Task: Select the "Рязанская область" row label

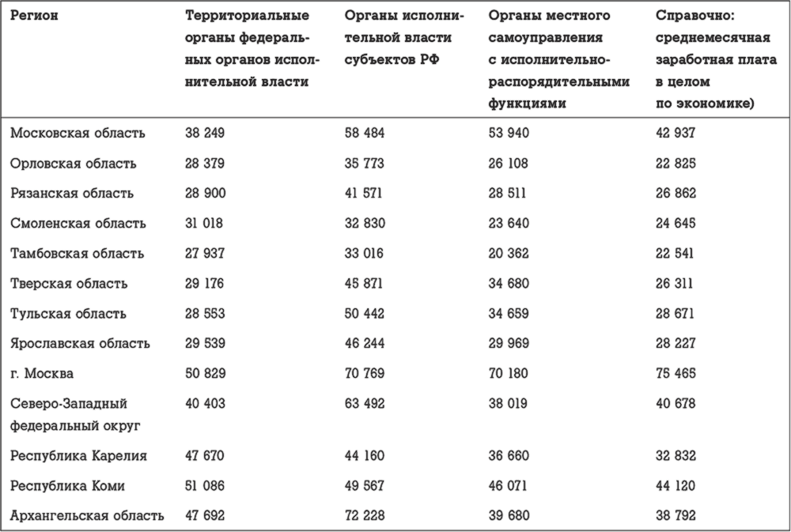Action: click(72, 194)
